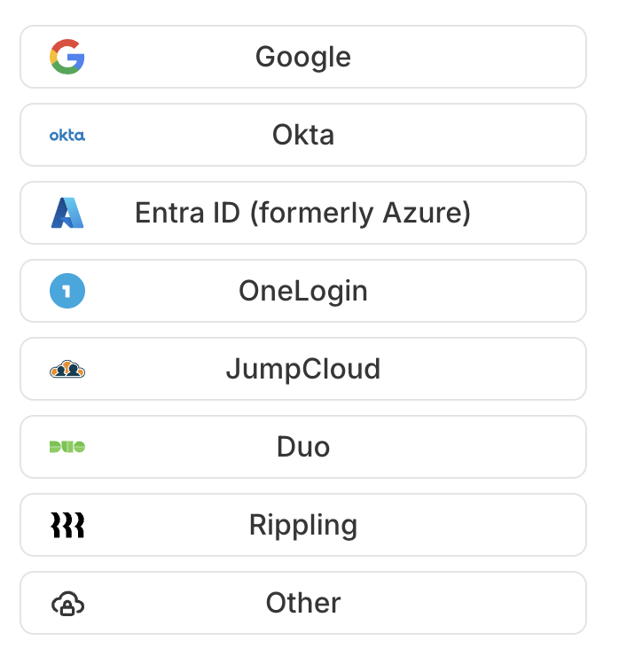Click the "Okta" text label
The width and height of the screenshot is (619, 672).
[x=303, y=135]
